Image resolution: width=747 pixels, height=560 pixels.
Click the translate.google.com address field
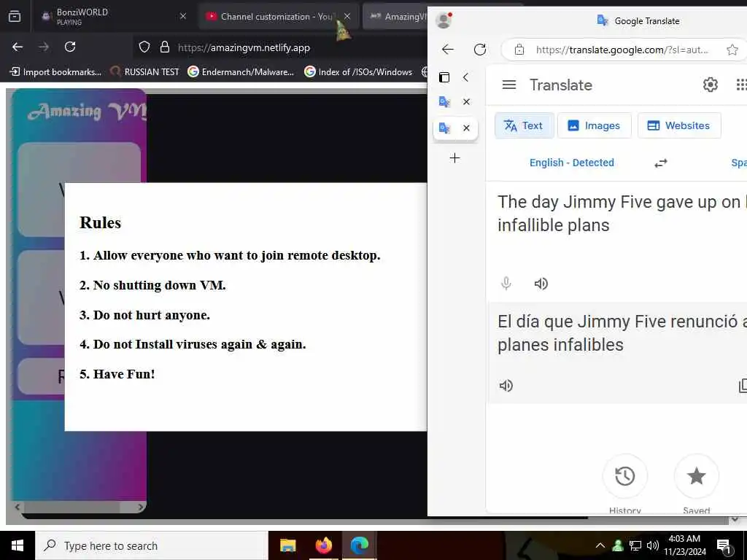(622, 50)
